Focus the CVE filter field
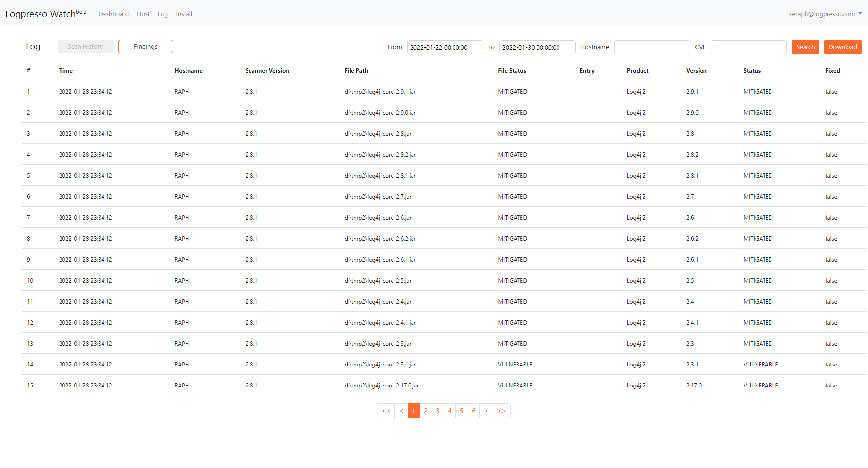868x468 pixels. pyautogui.click(x=748, y=47)
